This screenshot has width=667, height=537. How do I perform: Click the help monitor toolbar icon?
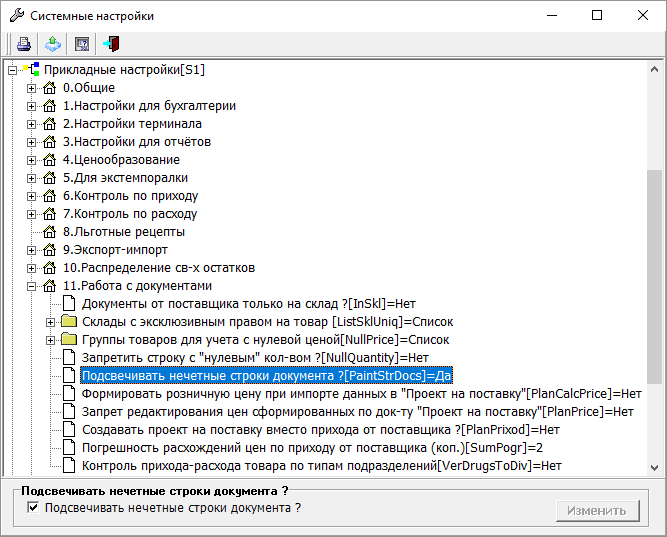pos(82,44)
